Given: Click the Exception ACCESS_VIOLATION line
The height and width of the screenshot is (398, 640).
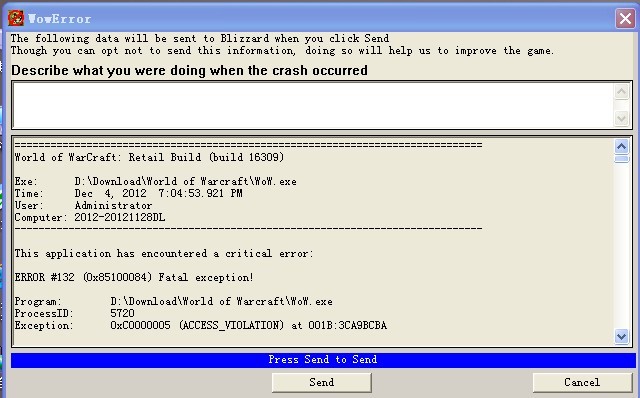Looking at the screenshot, I should [200, 326].
